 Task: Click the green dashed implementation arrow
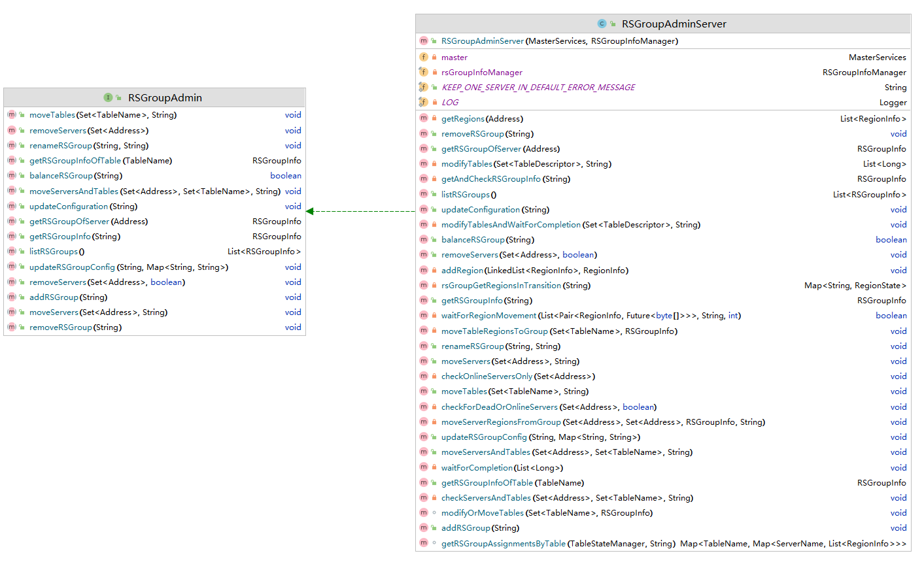click(360, 211)
